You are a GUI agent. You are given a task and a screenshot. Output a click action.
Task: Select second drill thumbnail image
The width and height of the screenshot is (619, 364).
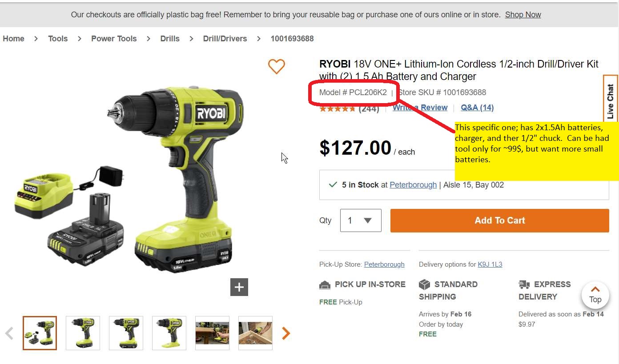(x=83, y=333)
